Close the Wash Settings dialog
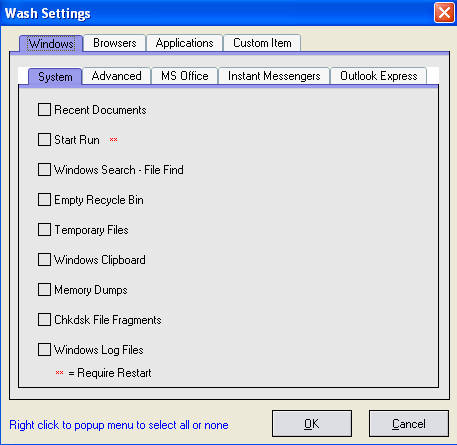 pos(444,13)
